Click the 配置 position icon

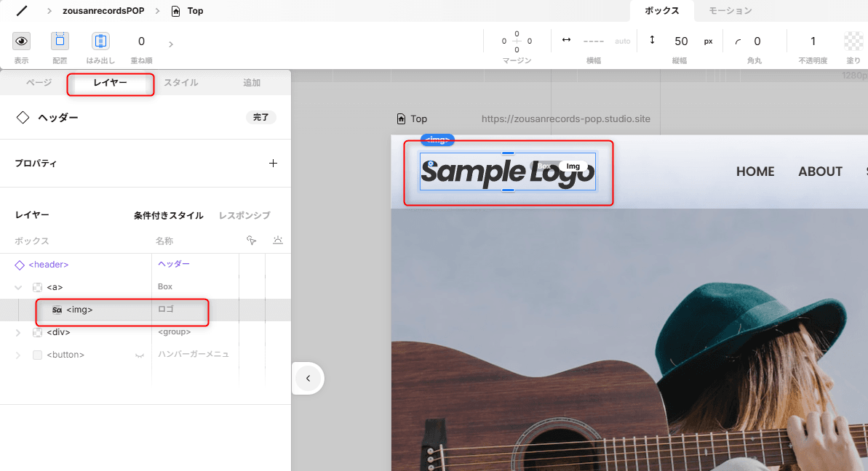[x=60, y=41]
